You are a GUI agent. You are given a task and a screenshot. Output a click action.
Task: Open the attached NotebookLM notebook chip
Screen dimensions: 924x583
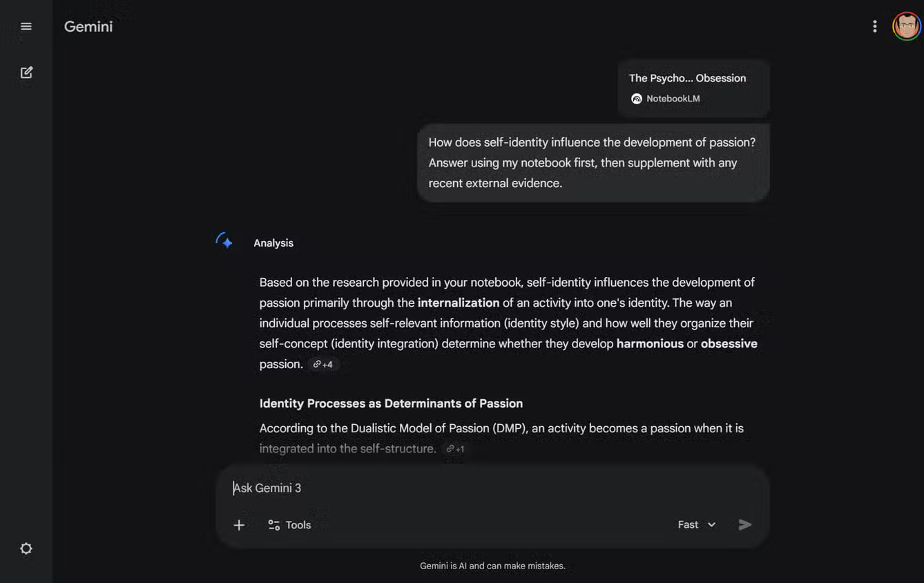coord(693,88)
